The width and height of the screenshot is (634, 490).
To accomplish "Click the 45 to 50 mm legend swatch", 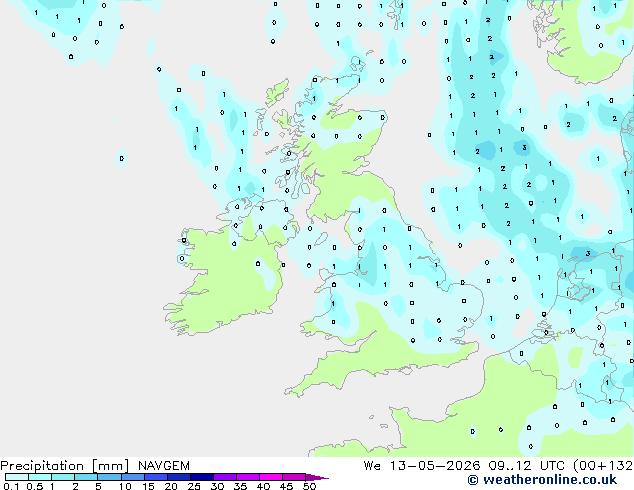I will 294,477.
